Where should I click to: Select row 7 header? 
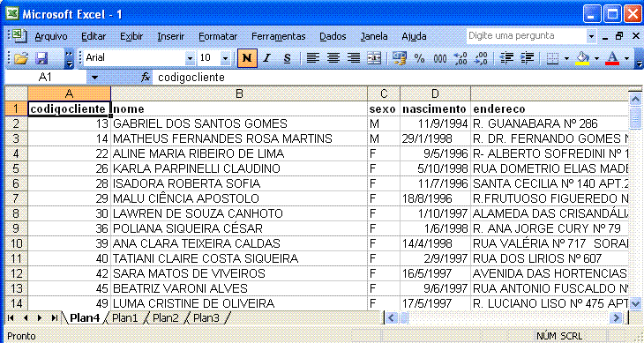(x=16, y=198)
